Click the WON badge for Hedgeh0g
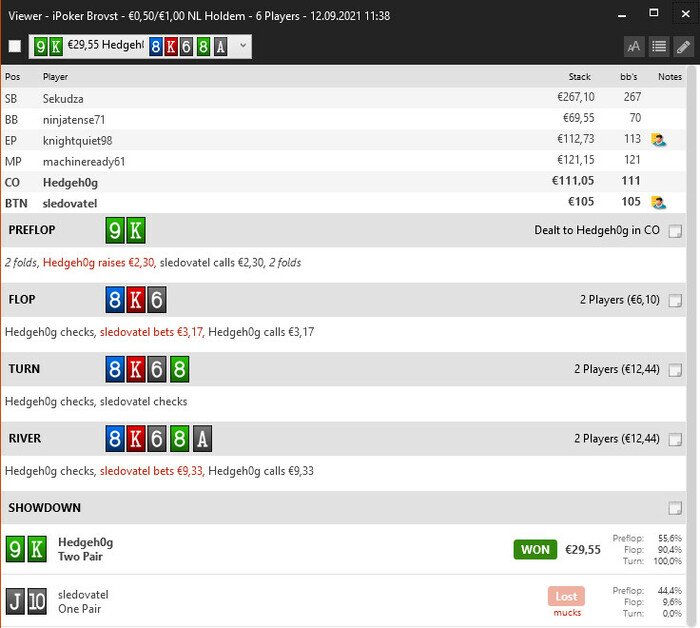The width and height of the screenshot is (700, 628). click(535, 549)
